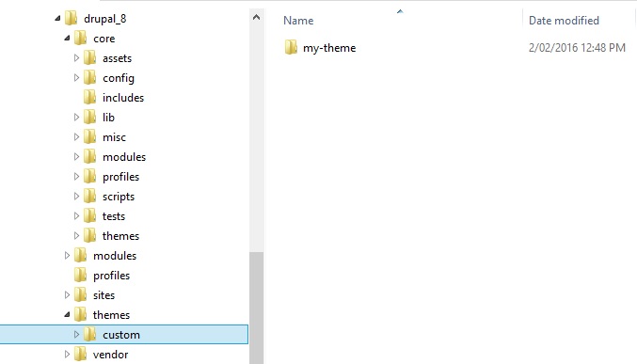Viewport: 637px width, 364px height.
Task: Click the my-theme folder icon
Action: 291,47
